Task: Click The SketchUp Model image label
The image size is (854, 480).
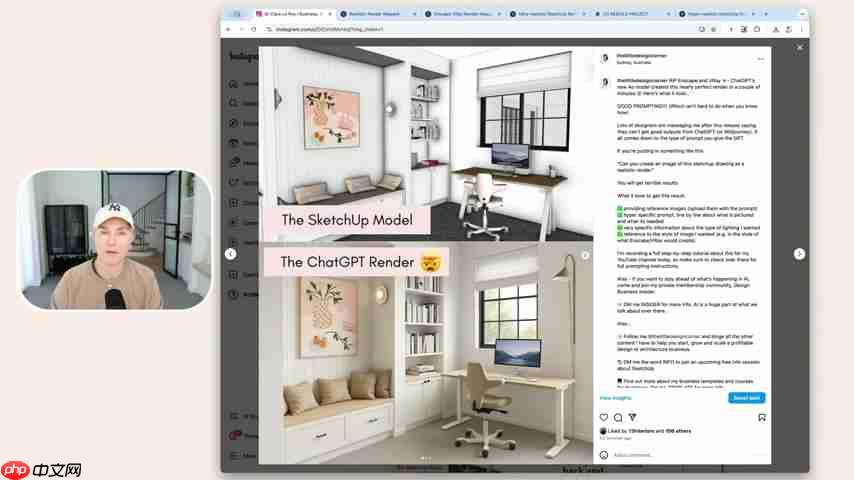Action: pyautogui.click(x=347, y=220)
